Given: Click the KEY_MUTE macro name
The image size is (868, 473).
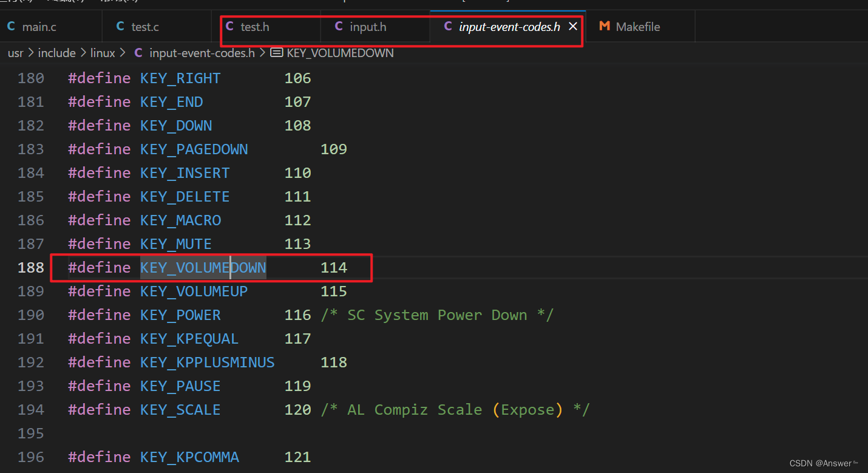Looking at the screenshot, I should 176,244.
